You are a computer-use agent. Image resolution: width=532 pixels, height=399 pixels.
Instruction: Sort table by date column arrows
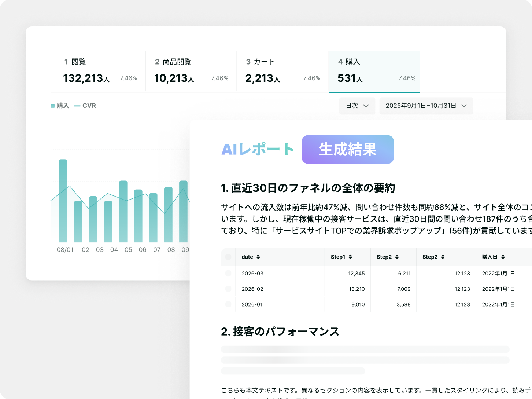(258, 257)
